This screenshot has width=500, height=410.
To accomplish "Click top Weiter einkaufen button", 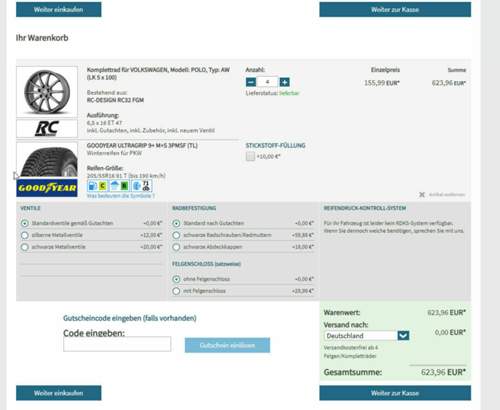I will point(59,9).
